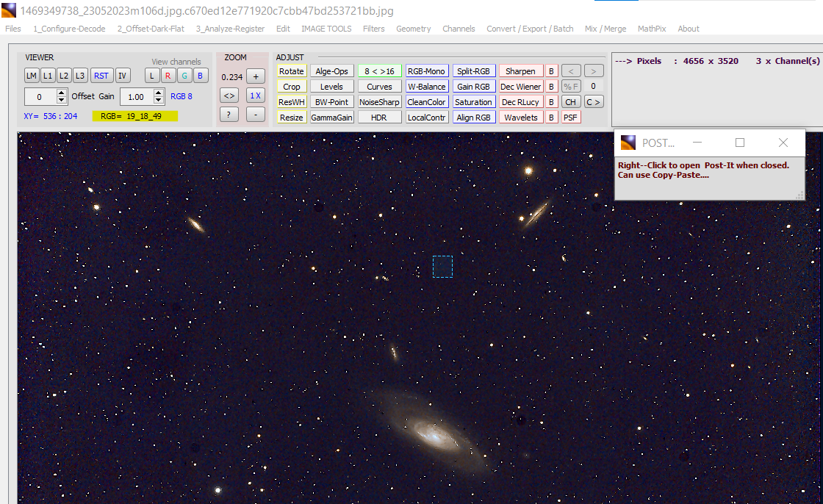The image size is (823, 504).
Task: View the blue B channel in Viewer
Action: tap(200, 76)
